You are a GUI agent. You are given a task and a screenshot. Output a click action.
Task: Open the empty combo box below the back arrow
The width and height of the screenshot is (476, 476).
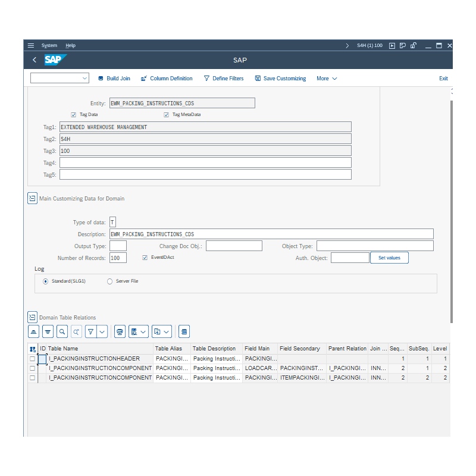tap(59, 78)
